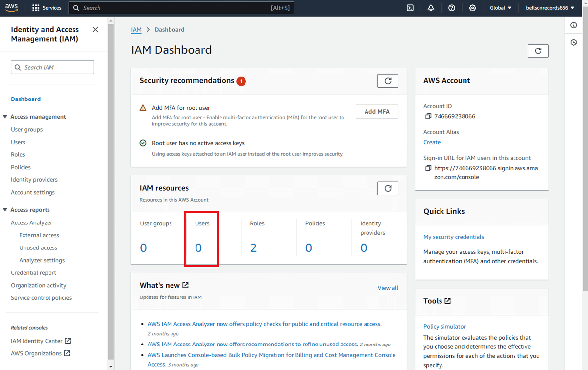The width and height of the screenshot is (588, 370).
Task: Collapse the Access management section
Action: (x=5, y=117)
